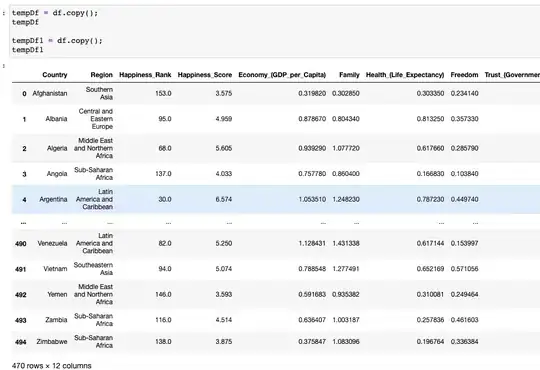
Task: Click the 470 rows × 12 columns text
Action: (x=52, y=366)
